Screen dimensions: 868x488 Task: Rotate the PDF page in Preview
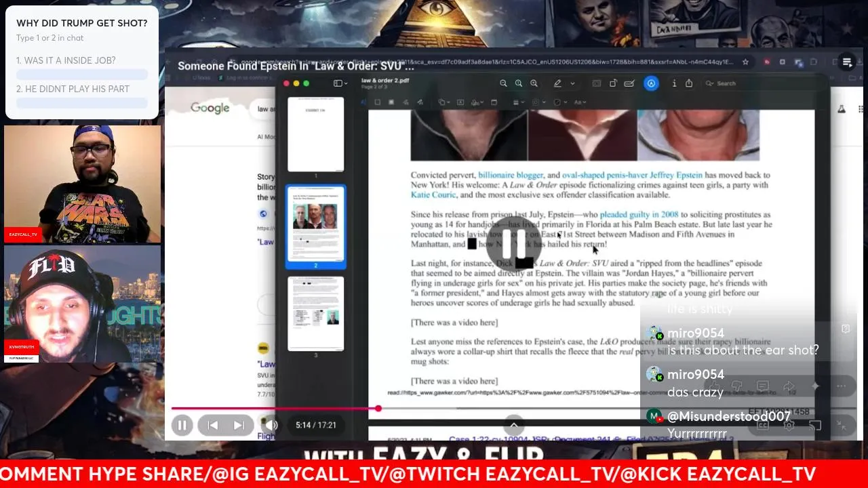[613, 83]
